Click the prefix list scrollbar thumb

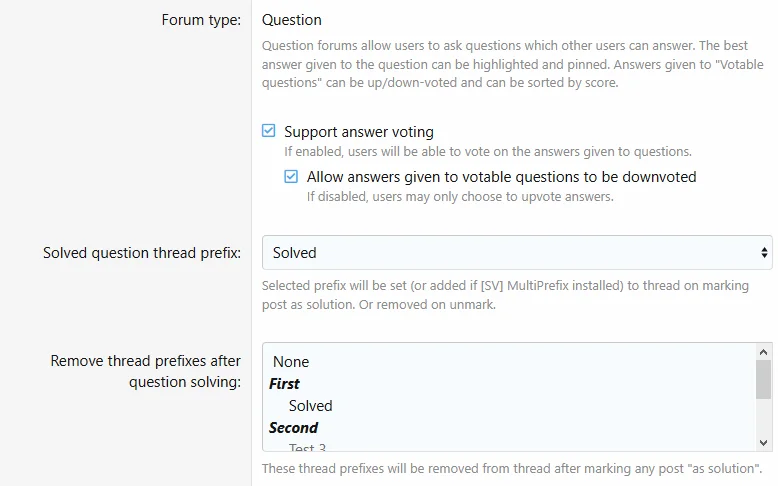764,379
